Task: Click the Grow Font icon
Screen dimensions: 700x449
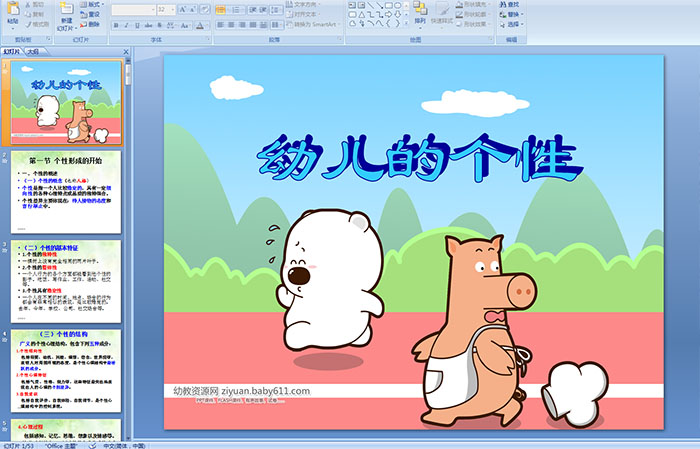Action: 183,10
